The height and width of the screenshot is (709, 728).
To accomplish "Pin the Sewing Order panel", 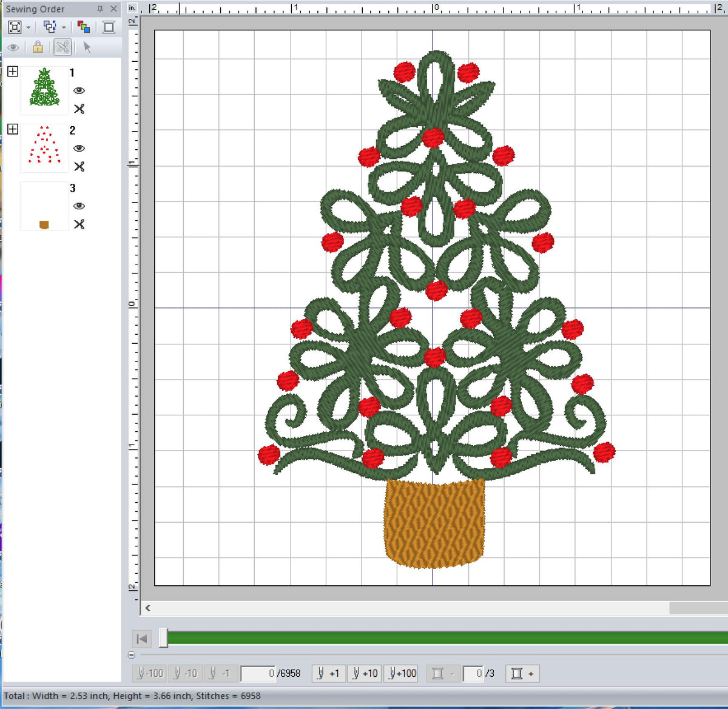I will (100, 9).
